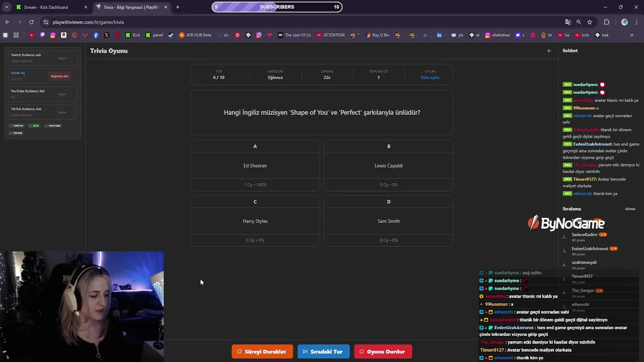644x362 pixels.
Task: Click Sıradaki Tur button
Action: pos(324,351)
